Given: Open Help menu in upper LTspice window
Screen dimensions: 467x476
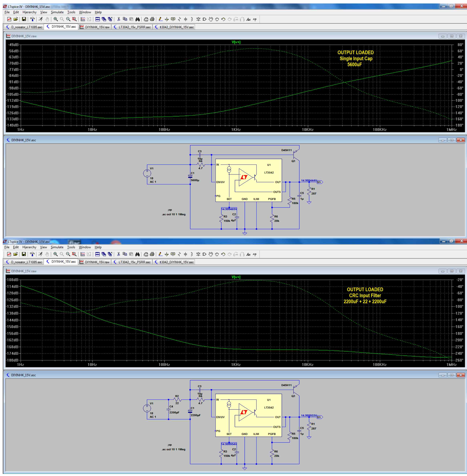Looking at the screenshot, I should coord(98,12).
